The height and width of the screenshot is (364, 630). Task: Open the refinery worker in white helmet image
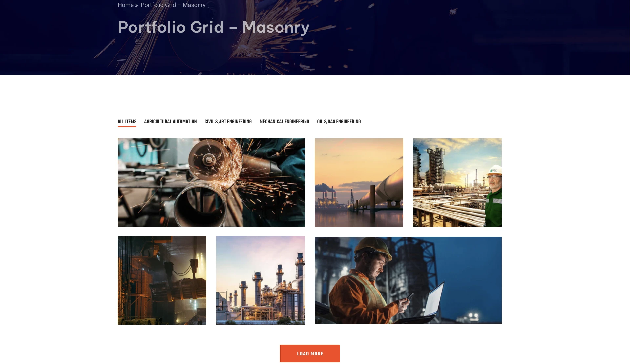457,183
